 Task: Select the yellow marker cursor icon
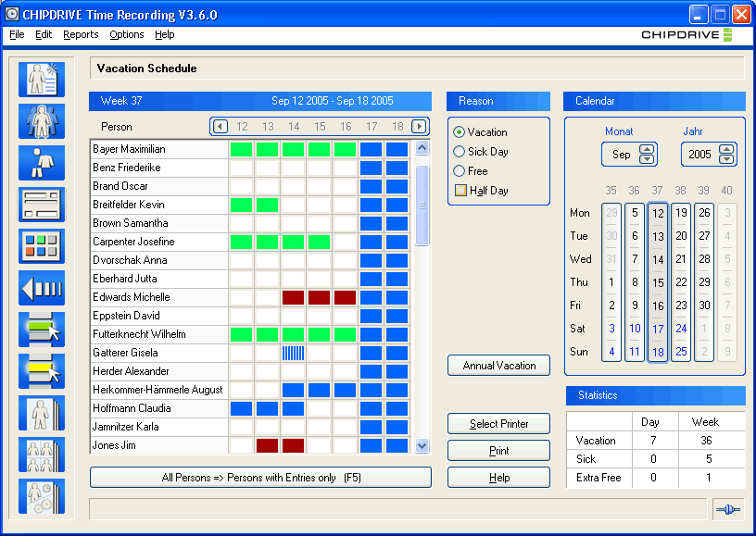coord(41,371)
